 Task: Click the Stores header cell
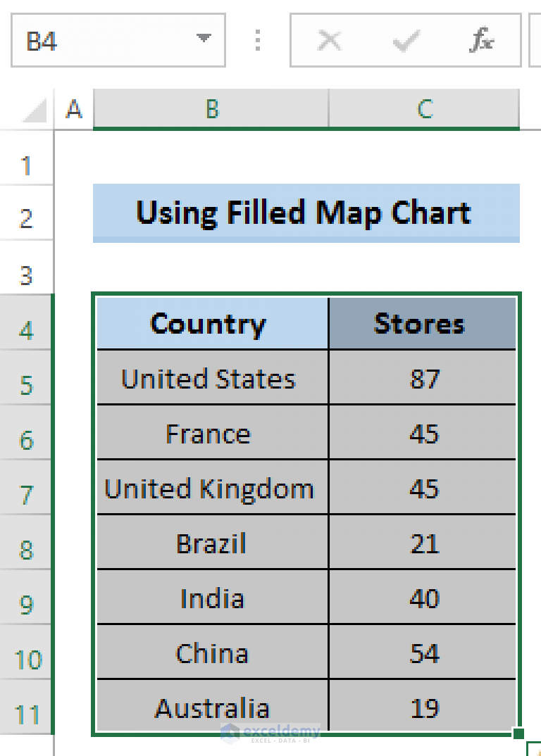pos(421,324)
